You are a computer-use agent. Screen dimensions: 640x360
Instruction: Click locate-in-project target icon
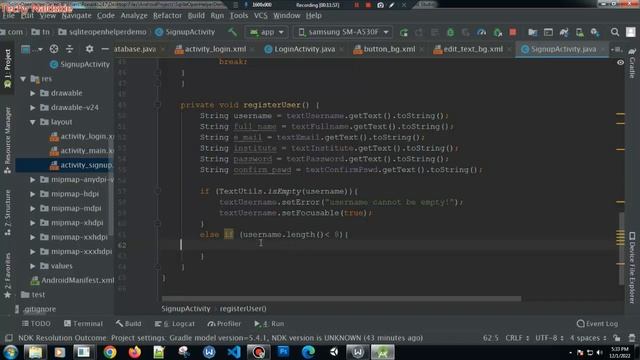pos(54,49)
